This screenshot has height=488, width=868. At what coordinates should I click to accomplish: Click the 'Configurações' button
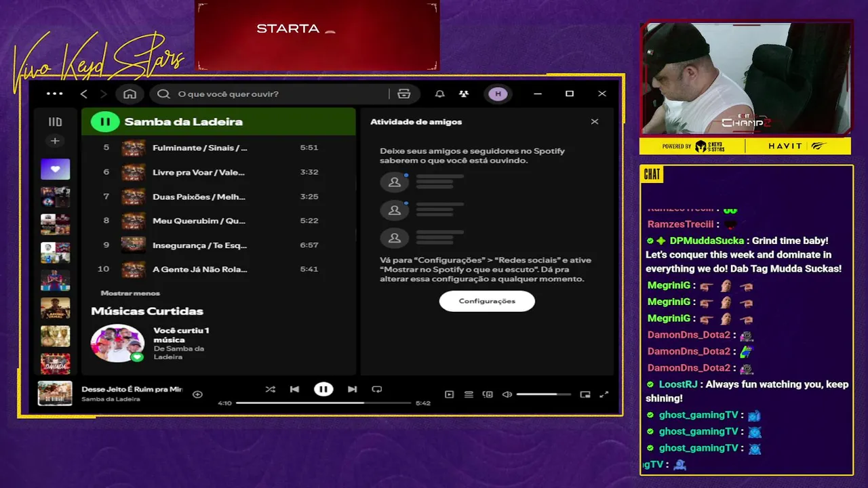[x=487, y=301]
